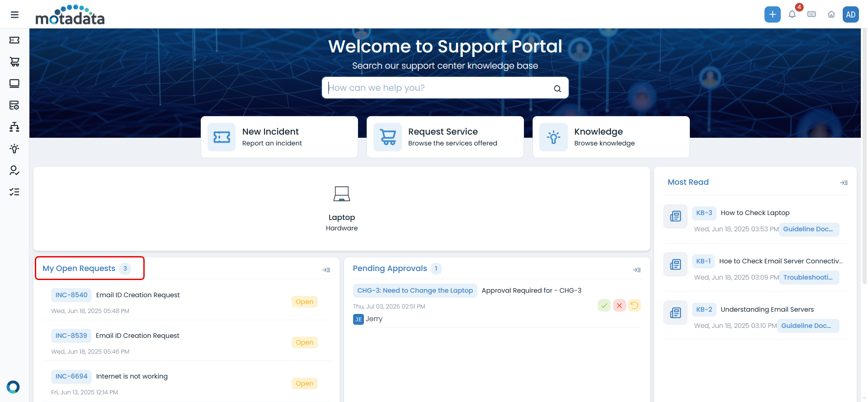The width and height of the screenshot is (868, 402).
Task: Open KB-3 How to Check Laptop article
Action: coord(755,213)
